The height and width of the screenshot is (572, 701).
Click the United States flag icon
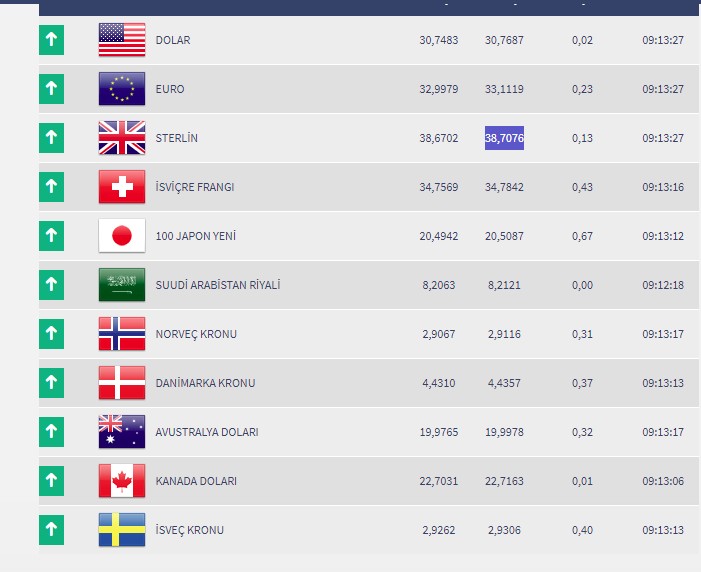(122, 40)
